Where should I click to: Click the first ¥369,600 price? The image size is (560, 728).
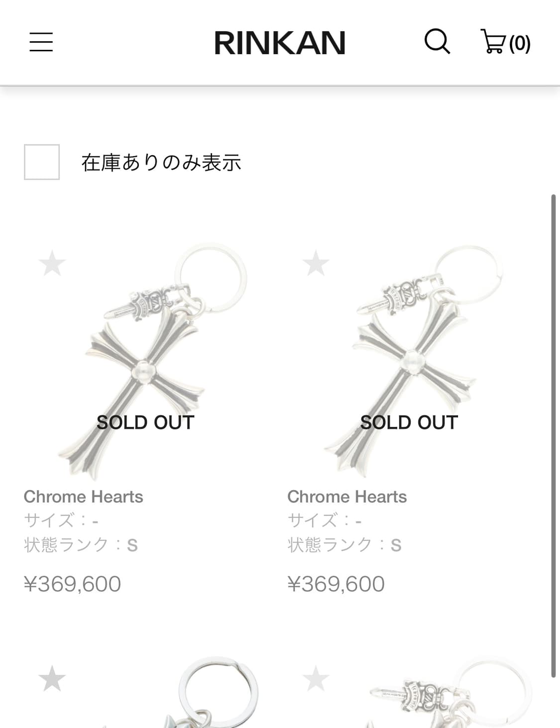point(73,584)
